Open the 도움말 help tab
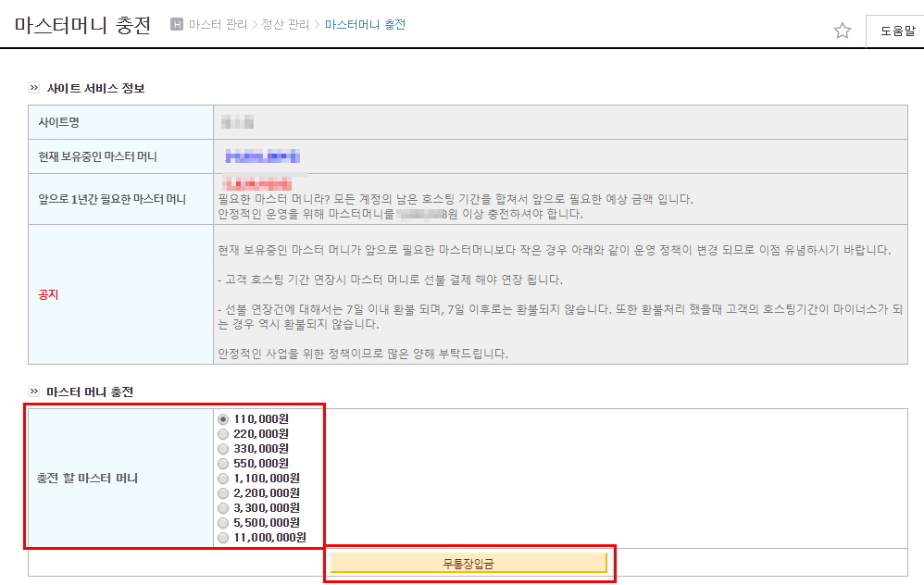This screenshot has width=924, height=585. click(897, 31)
